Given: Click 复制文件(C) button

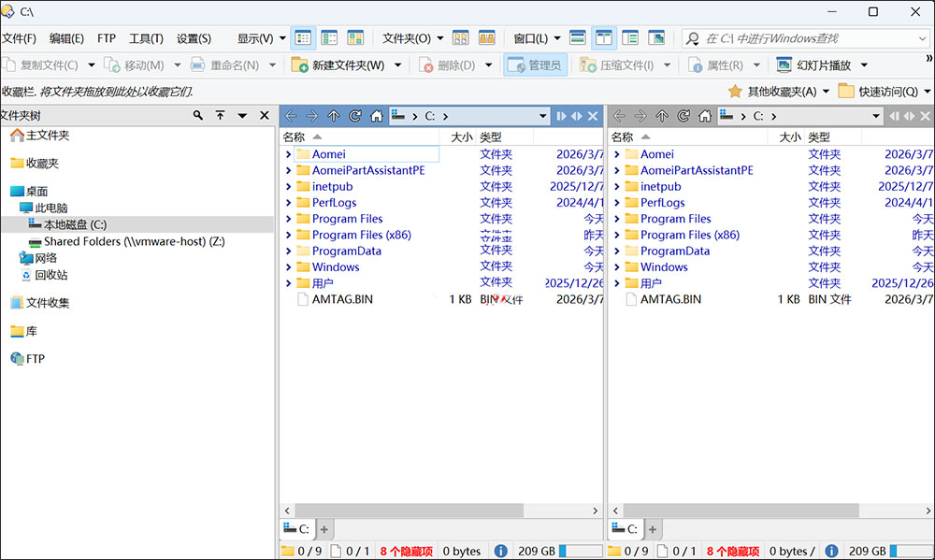Looking at the screenshot, I should tap(41, 65).
